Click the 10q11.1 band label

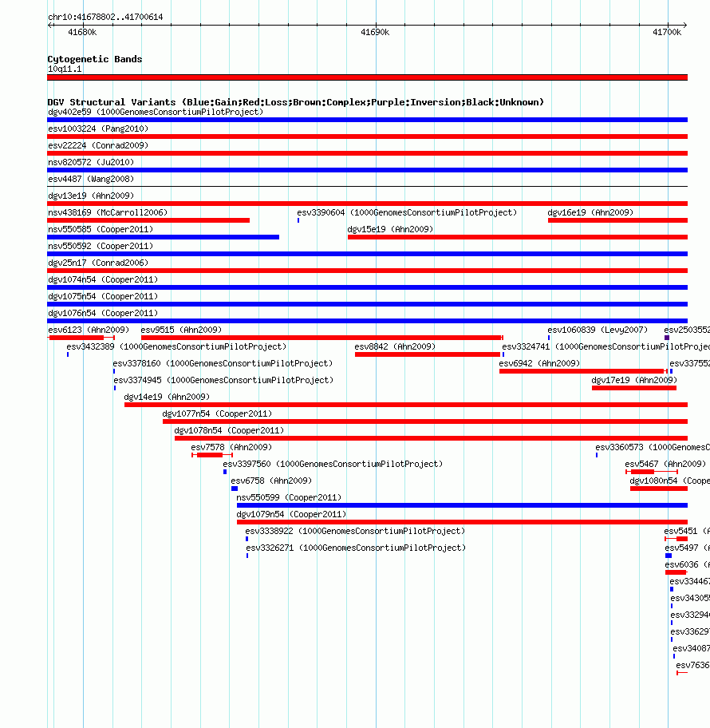65,69
